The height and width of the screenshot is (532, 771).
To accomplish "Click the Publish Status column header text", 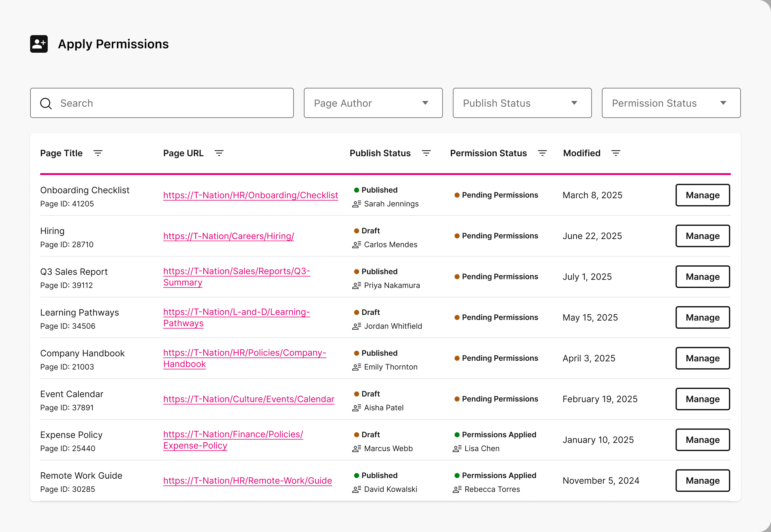I will tap(380, 153).
